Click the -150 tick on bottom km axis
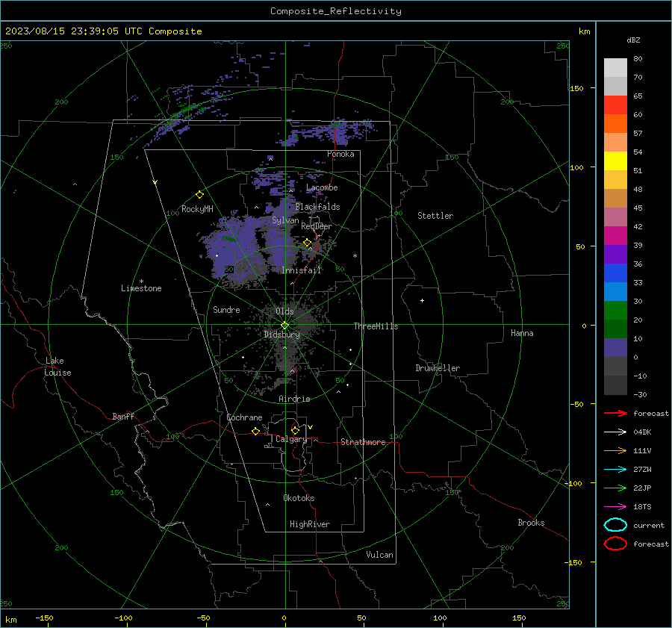672x628 pixels. click(44, 618)
